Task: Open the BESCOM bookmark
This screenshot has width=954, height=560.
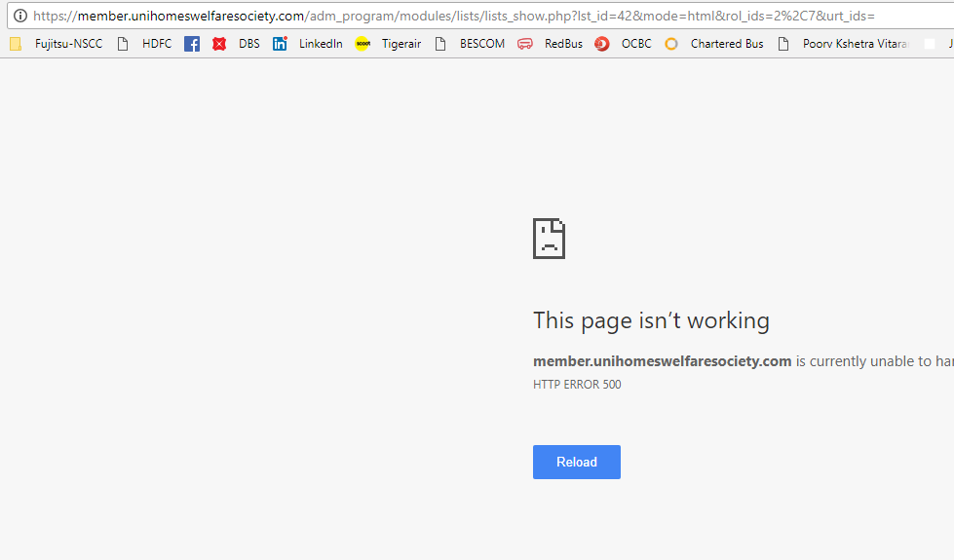Action: [x=471, y=44]
